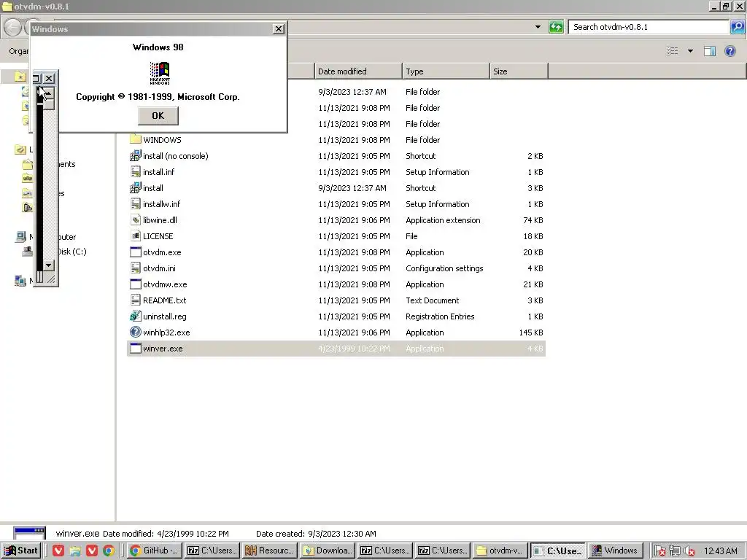Image resolution: width=747 pixels, height=560 pixels.
Task: Click the search magnifier button
Action: (737, 27)
